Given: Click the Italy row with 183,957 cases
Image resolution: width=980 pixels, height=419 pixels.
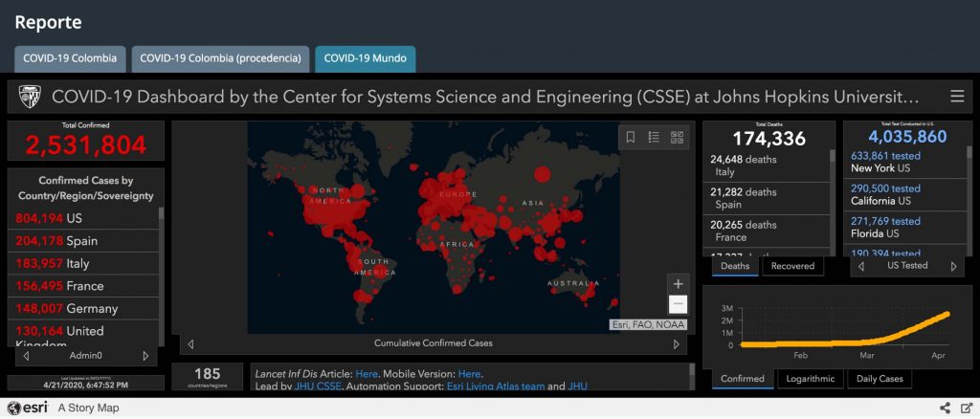Looking at the screenshot, I should click(82, 263).
